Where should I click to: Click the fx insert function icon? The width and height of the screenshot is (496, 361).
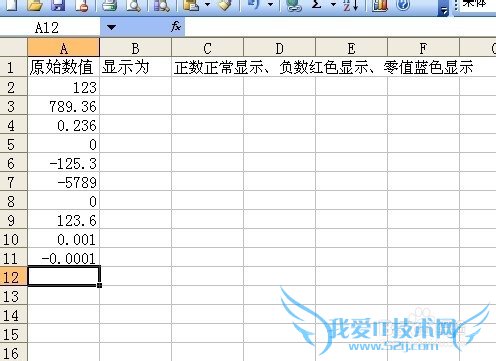pos(176,27)
